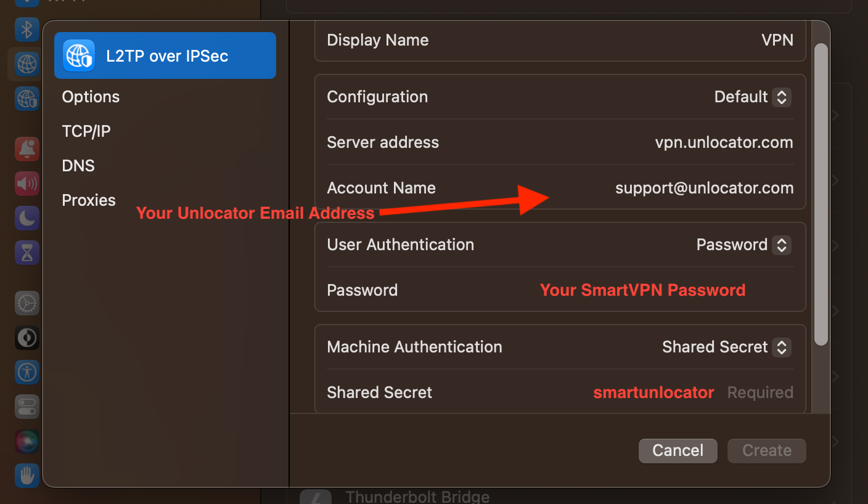Open the VPN shield-globe sidebar icon
Image resolution: width=868 pixels, height=504 pixels.
pos(27,98)
